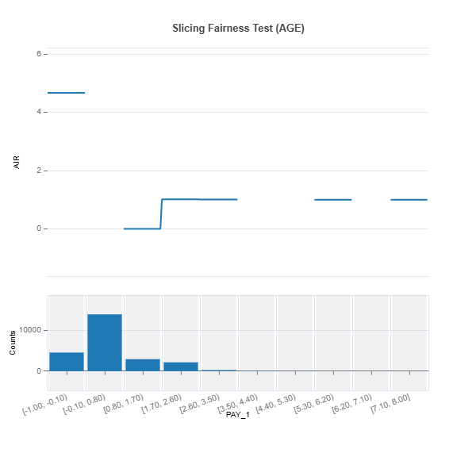
Task: Click the rightmost AIR line segment
Action: [409, 200]
